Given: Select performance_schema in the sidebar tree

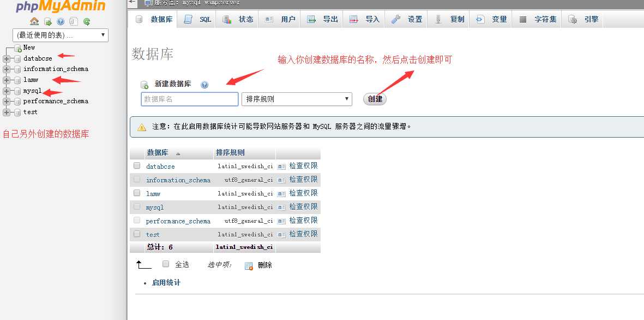Looking at the screenshot, I should [x=56, y=101].
